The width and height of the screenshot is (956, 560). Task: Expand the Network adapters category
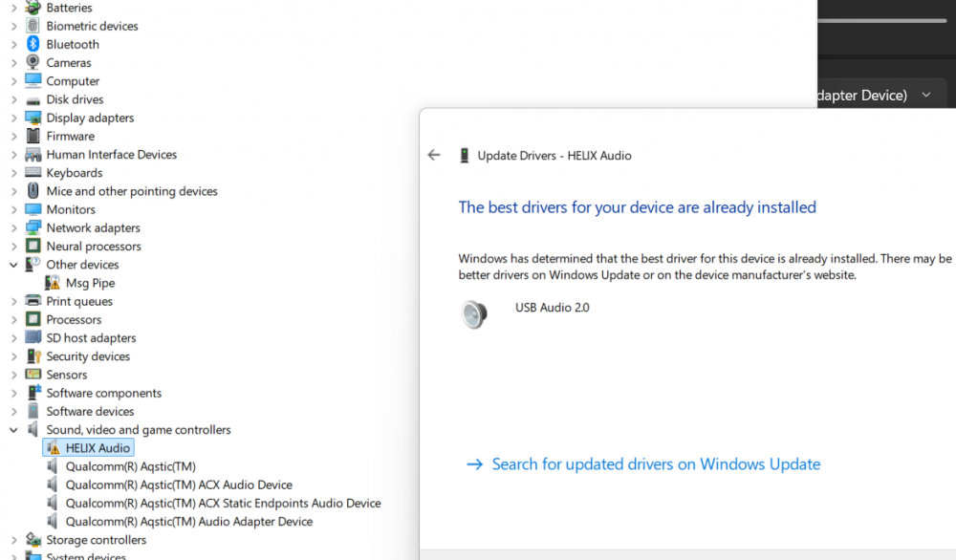pos(13,228)
